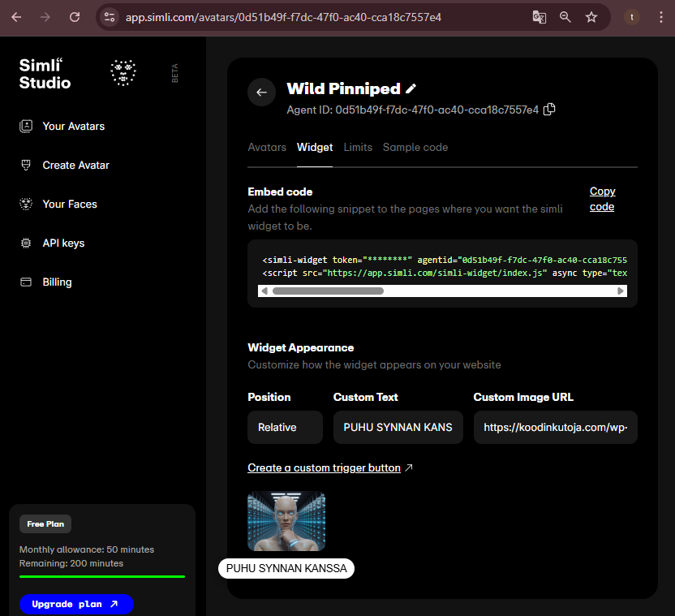The image size is (675, 616).
Task: Click the Wild Pinniped title
Action: [x=343, y=88]
